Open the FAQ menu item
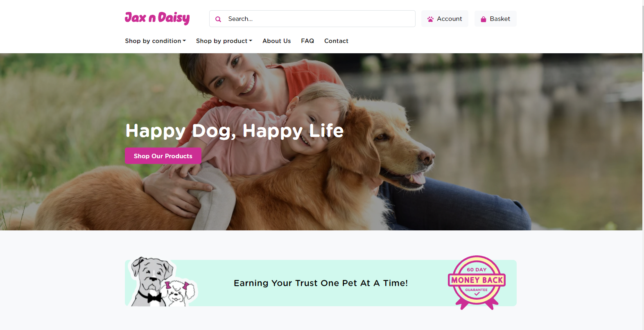The image size is (644, 330). click(x=307, y=41)
